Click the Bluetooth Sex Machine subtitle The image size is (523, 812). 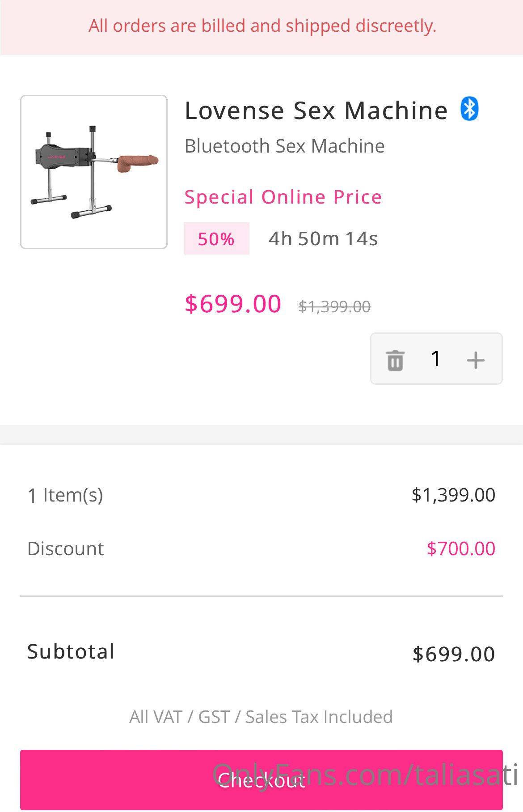285,146
